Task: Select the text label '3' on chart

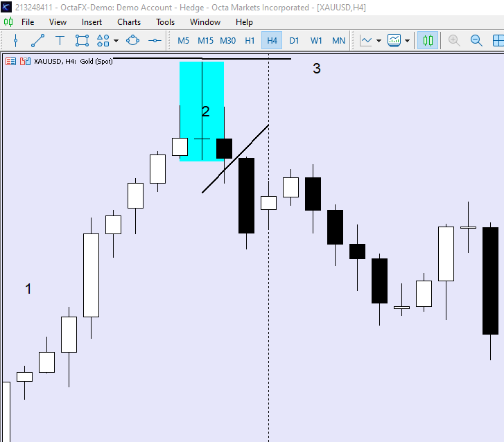Action: coord(317,69)
